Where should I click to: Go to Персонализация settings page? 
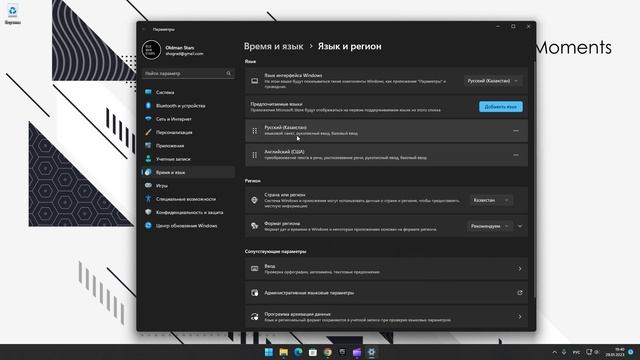coord(189,132)
